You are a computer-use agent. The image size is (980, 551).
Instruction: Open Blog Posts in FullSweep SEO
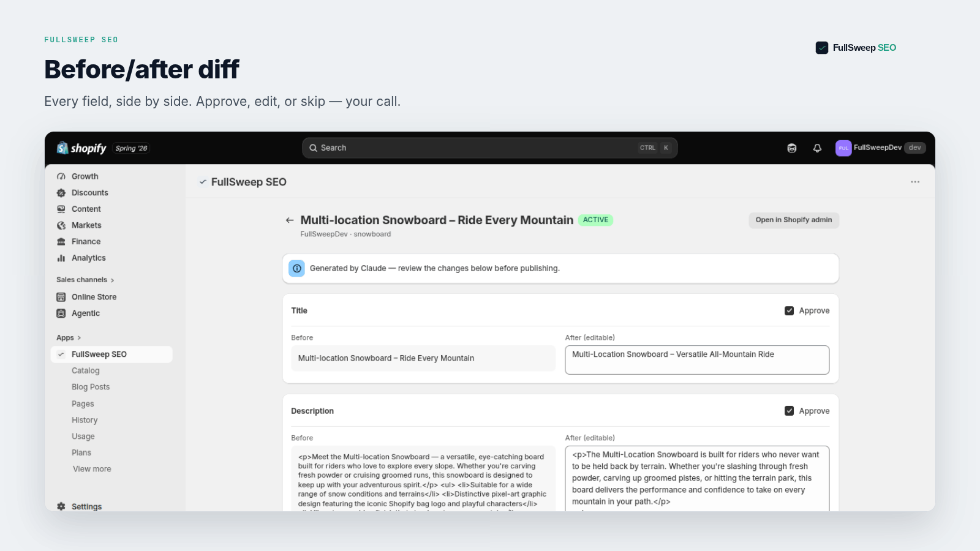(91, 387)
